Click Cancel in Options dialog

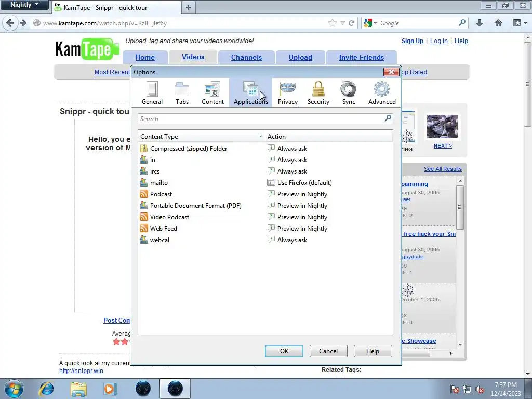[328, 351]
